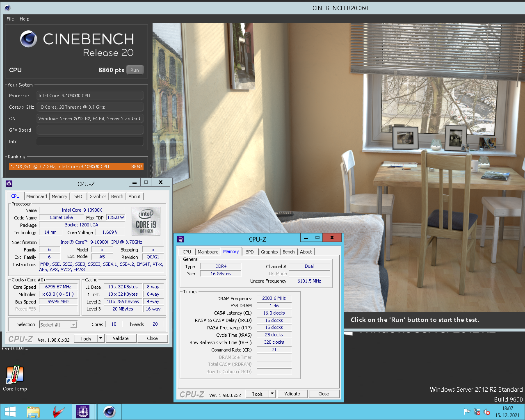Switch to CPU tab in Memory CPU-Z window
Image resolution: width=525 pixels, height=420 pixels.
tap(187, 252)
